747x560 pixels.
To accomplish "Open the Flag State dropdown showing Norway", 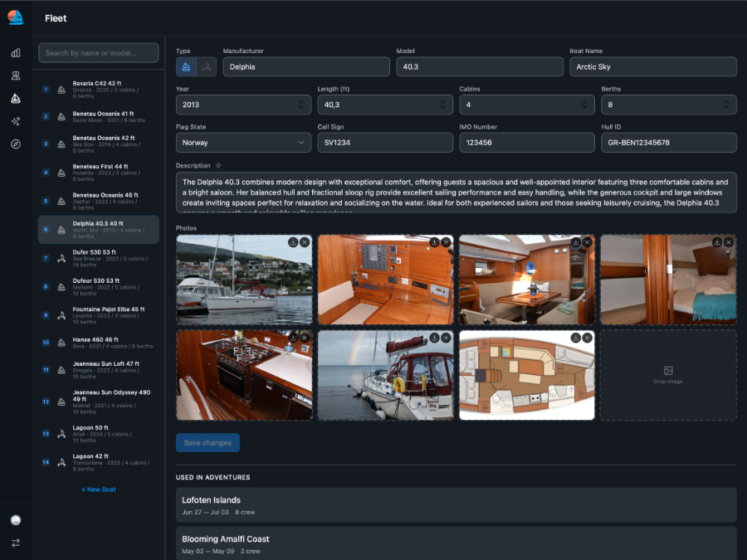I will [243, 143].
